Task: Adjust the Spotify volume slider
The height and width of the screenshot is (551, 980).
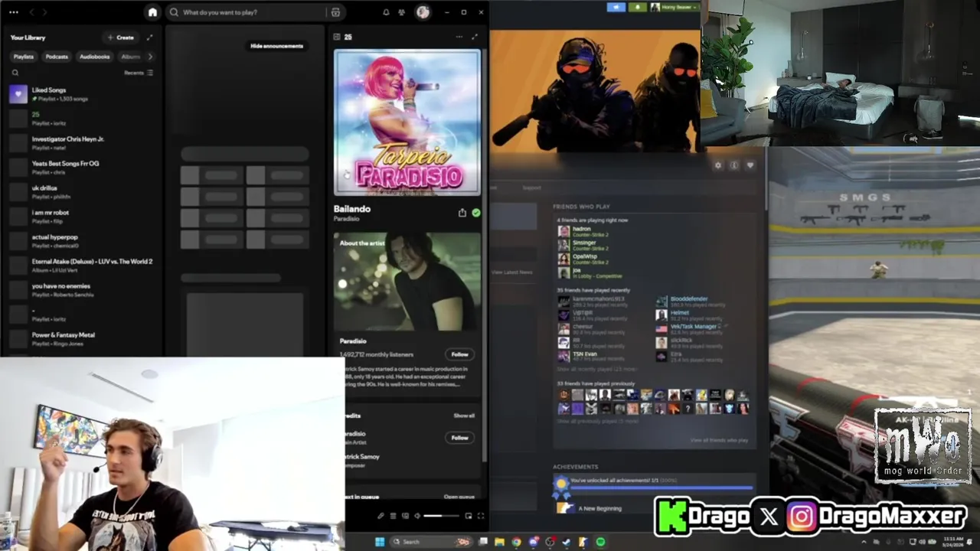Action: pos(443,516)
